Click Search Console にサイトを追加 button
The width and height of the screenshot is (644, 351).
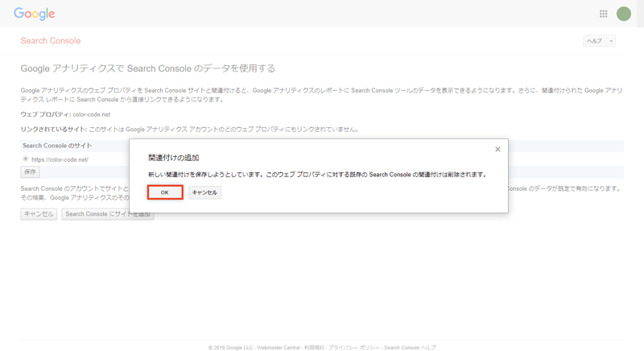pyautogui.click(x=108, y=214)
